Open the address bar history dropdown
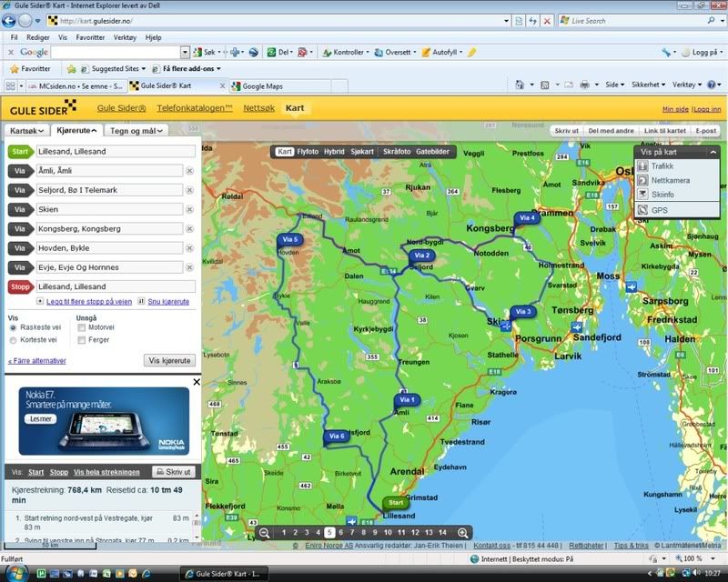 [507, 21]
